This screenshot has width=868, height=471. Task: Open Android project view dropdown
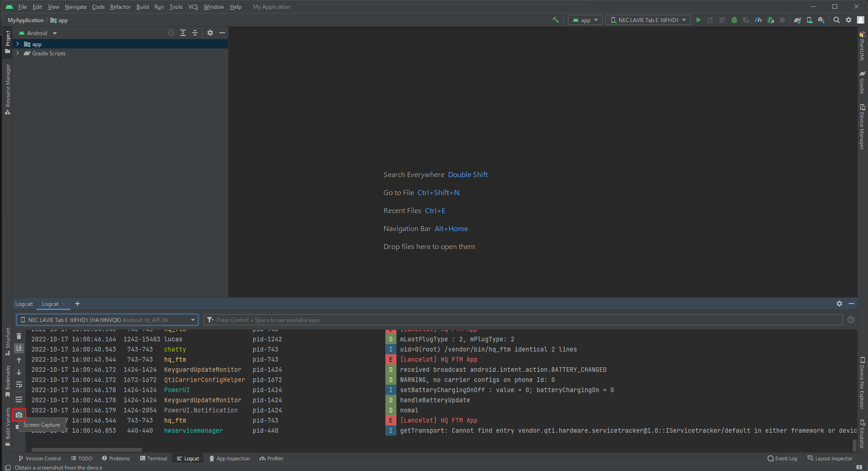click(x=37, y=33)
